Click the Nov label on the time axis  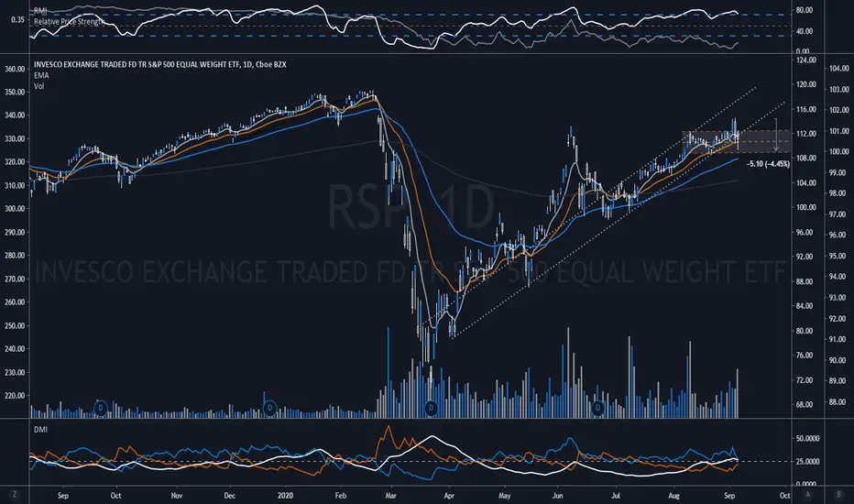point(177,495)
